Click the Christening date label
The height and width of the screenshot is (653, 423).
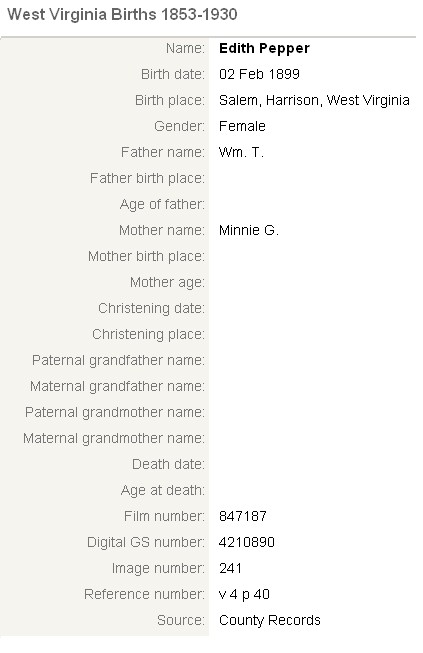pos(152,308)
